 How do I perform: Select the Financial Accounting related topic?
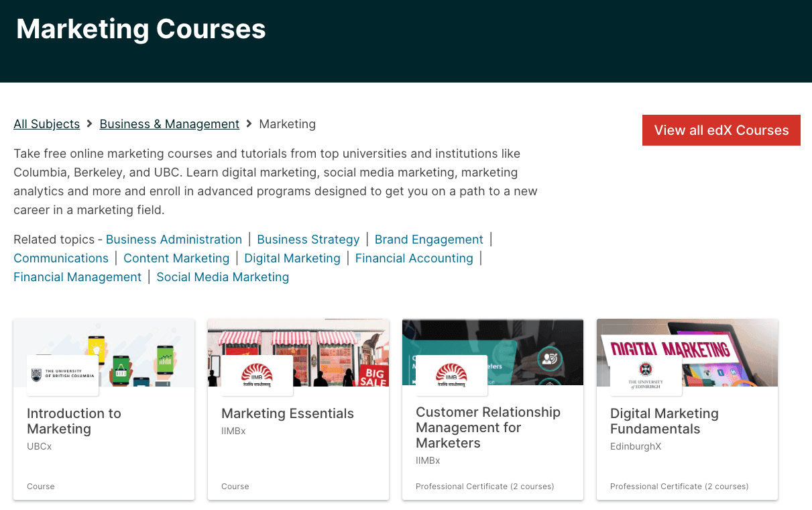pos(414,258)
